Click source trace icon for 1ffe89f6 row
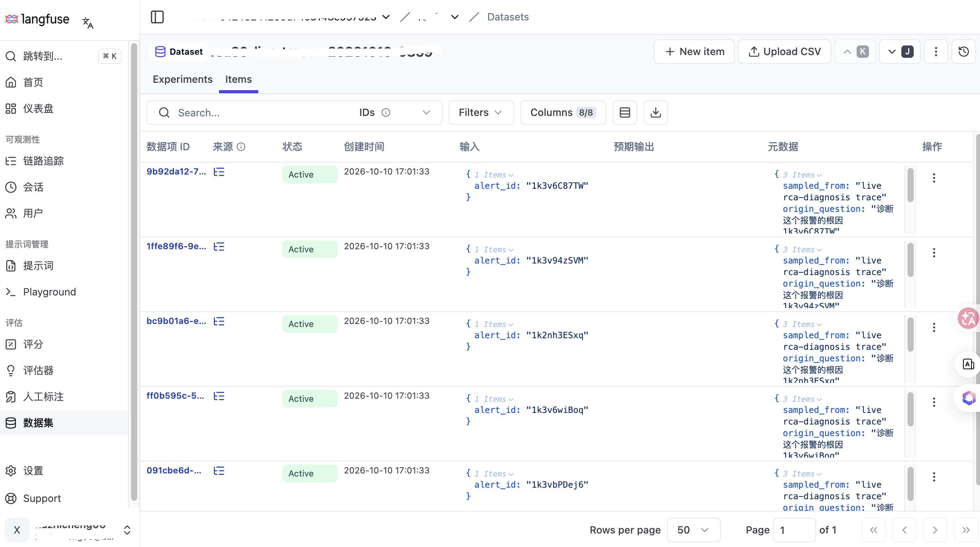 click(219, 247)
